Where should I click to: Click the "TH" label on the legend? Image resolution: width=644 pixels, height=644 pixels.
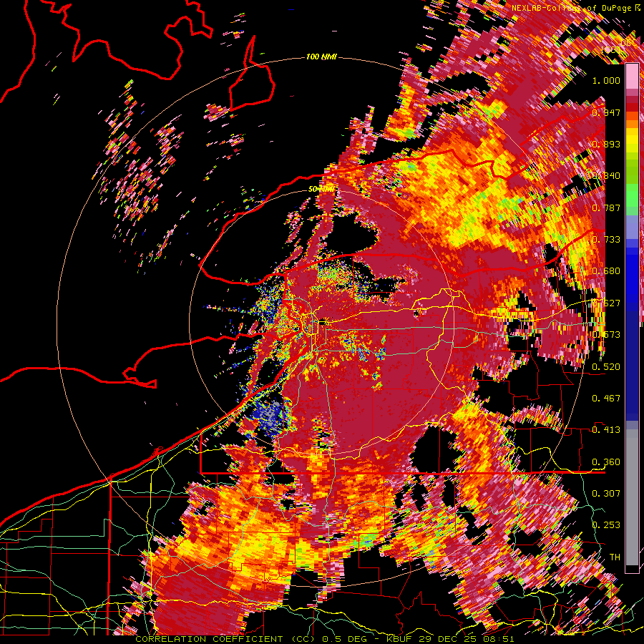[615, 557]
